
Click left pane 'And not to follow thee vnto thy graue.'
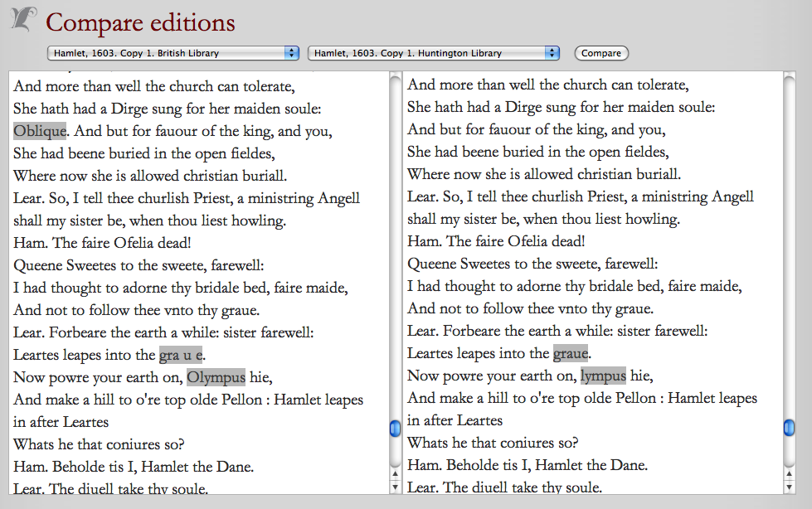click(x=136, y=310)
